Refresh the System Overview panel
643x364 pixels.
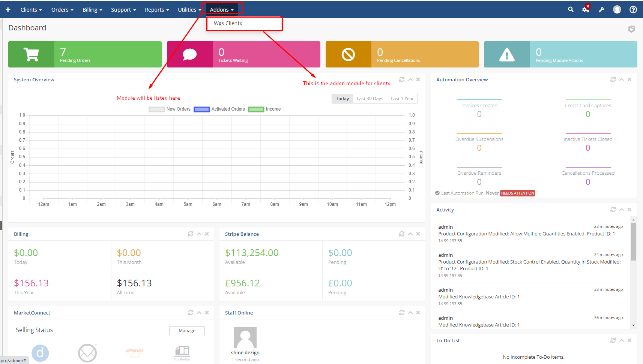402,79
